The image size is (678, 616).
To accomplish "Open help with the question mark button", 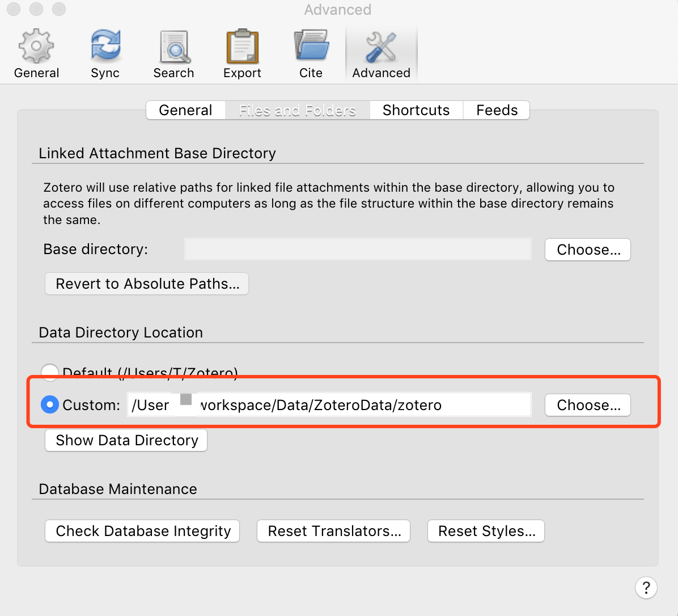I will click(x=646, y=588).
